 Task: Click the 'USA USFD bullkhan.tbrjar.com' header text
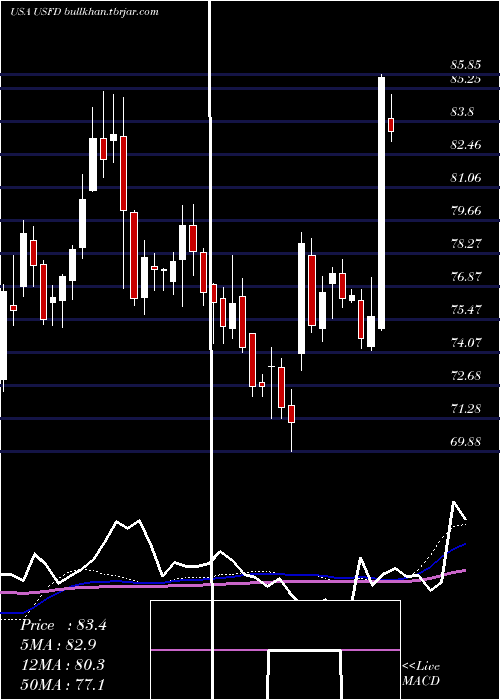pyautogui.click(x=84, y=12)
